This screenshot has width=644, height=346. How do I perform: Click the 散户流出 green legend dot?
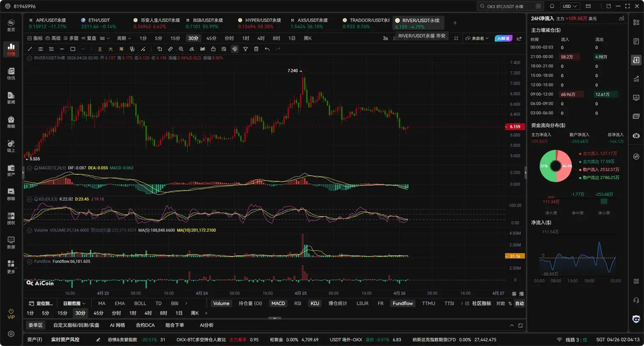tap(580, 178)
